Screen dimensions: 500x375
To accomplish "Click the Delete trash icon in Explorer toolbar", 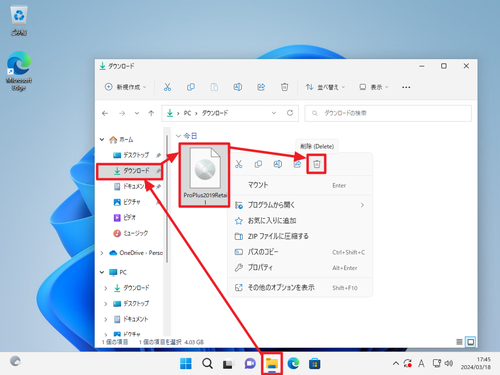I will (284, 87).
